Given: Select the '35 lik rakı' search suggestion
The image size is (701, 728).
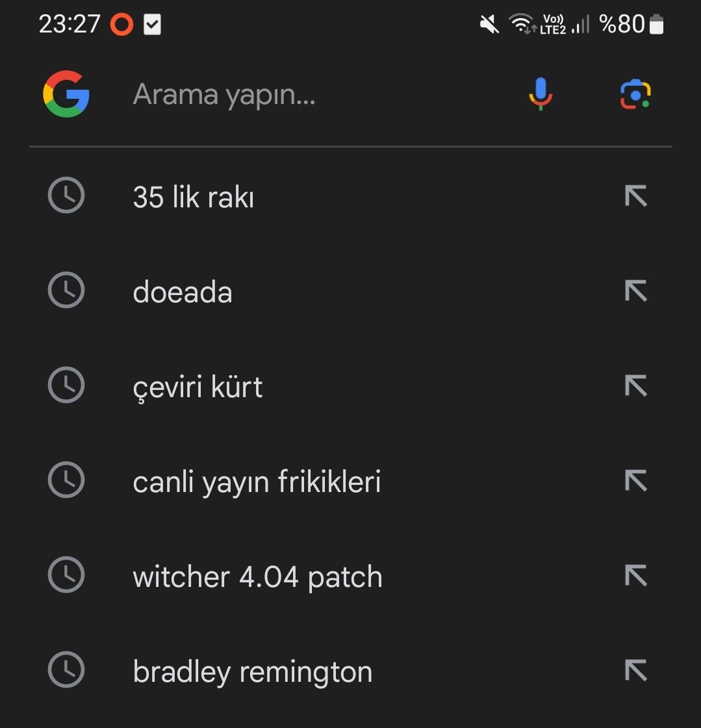Looking at the screenshot, I should (x=193, y=196).
